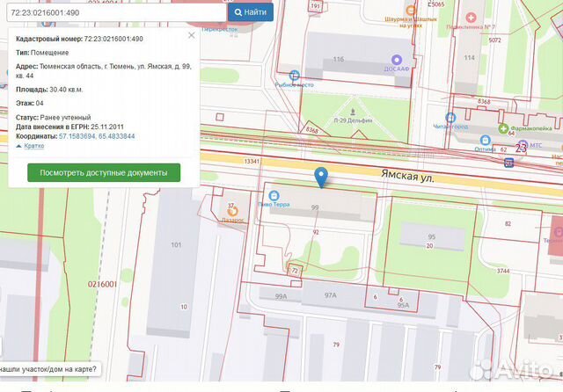Click the Найти search button

[x=251, y=12]
